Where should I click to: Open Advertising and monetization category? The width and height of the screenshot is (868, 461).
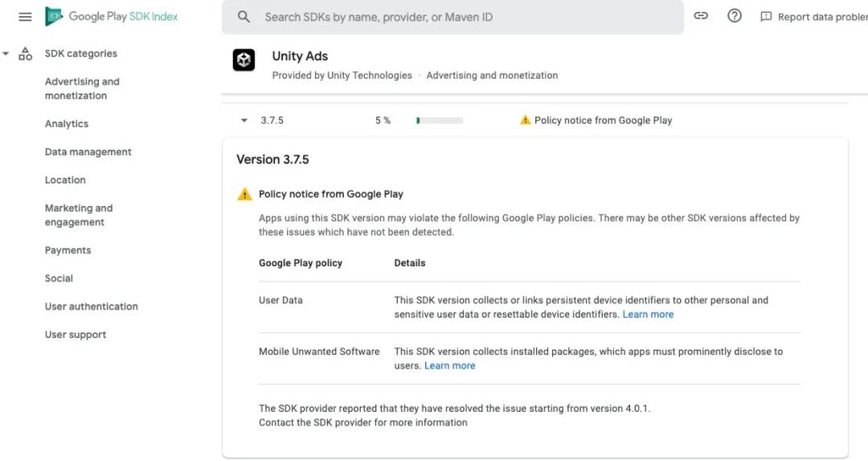tap(82, 88)
